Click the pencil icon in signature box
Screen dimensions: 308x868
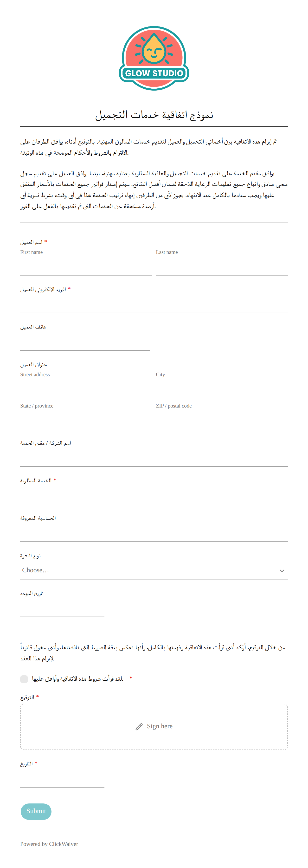coord(139,726)
